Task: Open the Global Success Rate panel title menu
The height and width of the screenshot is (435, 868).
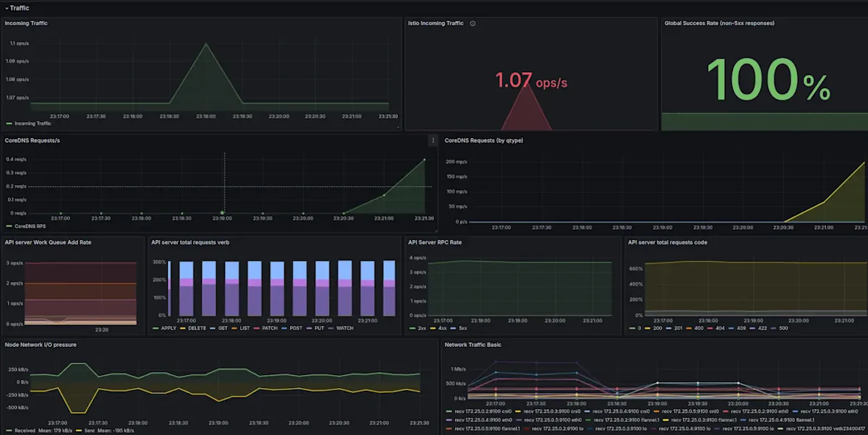Action: (719, 23)
